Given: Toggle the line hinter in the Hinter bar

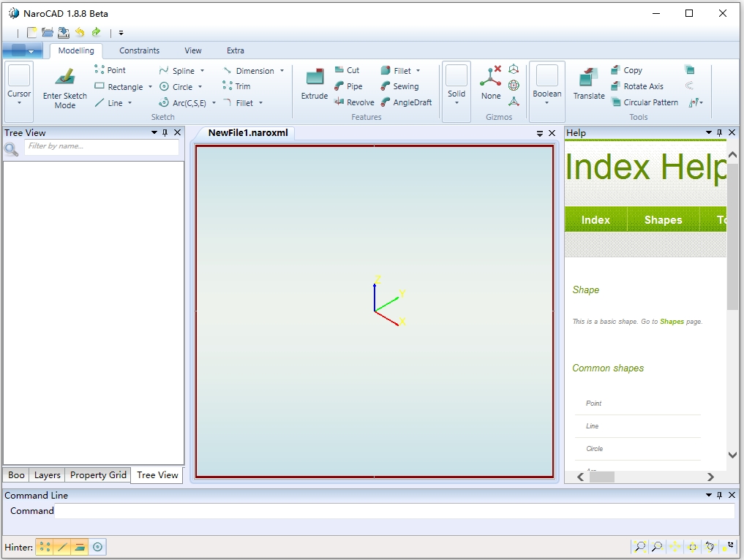Looking at the screenshot, I should point(62,547).
